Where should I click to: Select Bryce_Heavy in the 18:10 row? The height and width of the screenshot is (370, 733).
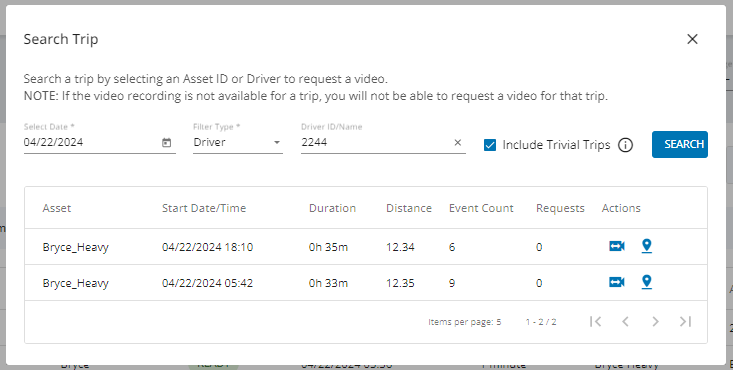point(76,247)
